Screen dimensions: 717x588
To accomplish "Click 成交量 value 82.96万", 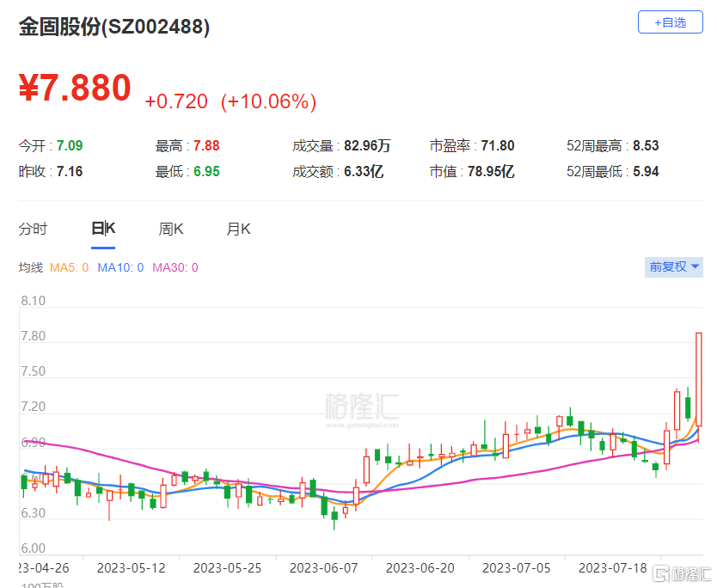I will point(367,146).
